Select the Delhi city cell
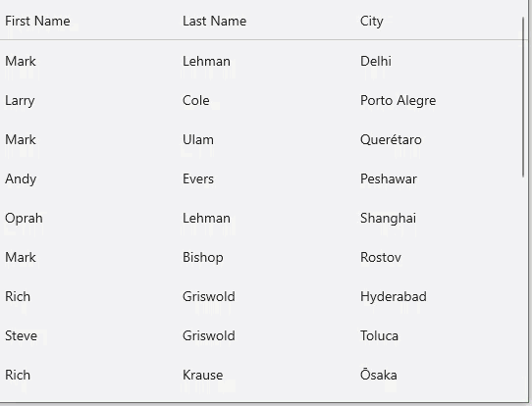The height and width of the screenshot is (406, 532). point(376,62)
